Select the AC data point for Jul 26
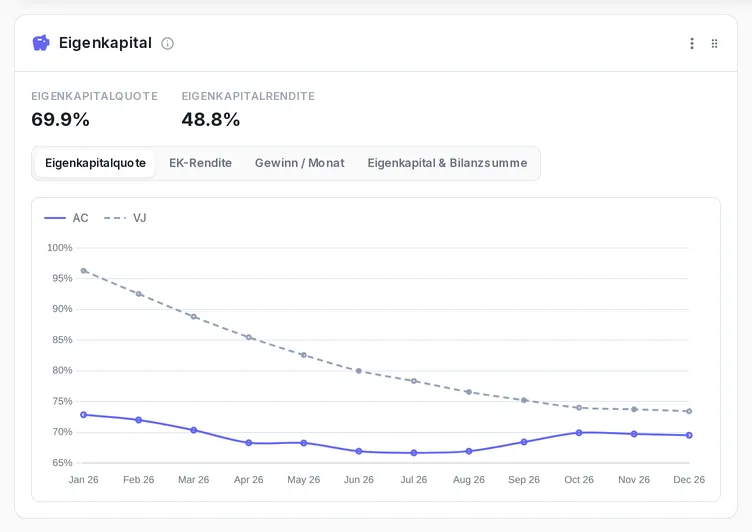This screenshot has width=752, height=532. click(414, 453)
